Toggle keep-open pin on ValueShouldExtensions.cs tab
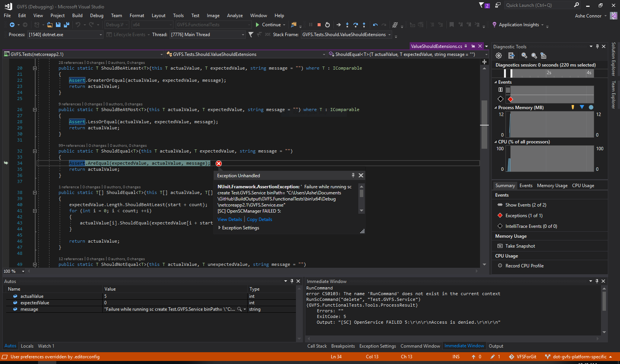Viewport: 620px width, 364px height. coord(473,46)
